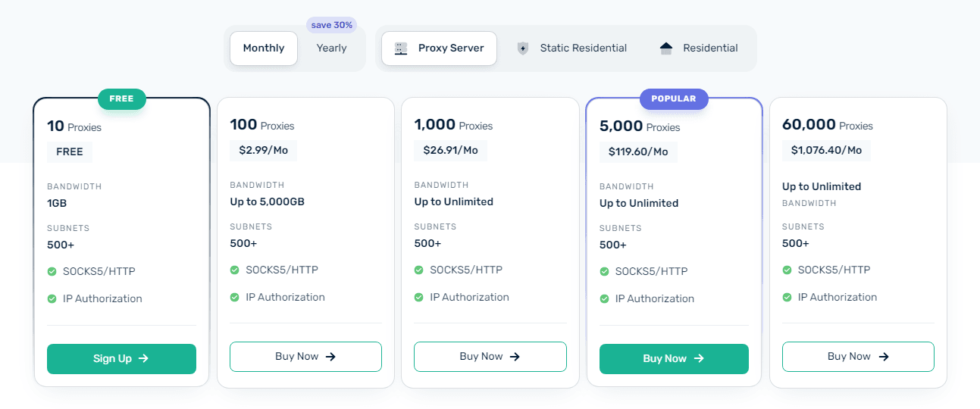Image resolution: width=980 pixels, height=409 pixels.
Task: Click the arrow icon on the 1,000 Proxies Buy Now button
Action: [x=515, y=357]
